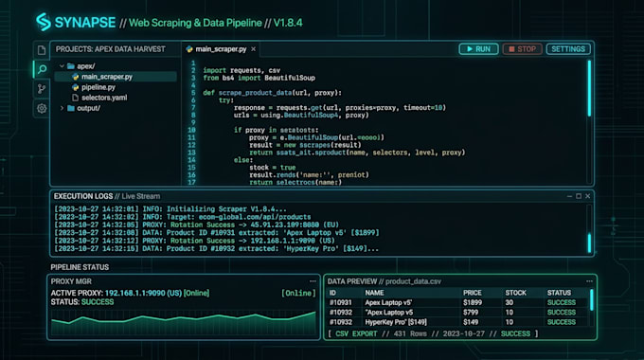This screenshot has width=644, height=360.
Task: Collapse the apex/ folder chevron
Action: 62,66
